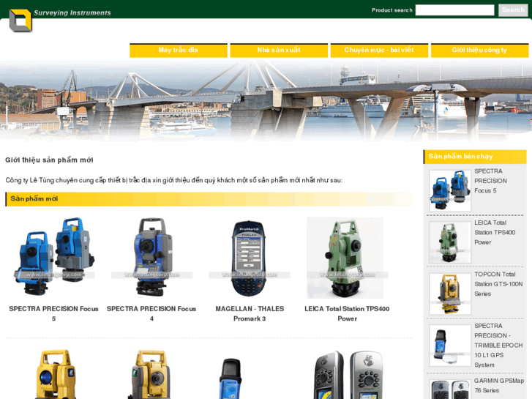Click sidebar link SPECTRA PRECISION - TRIMBLE EPOCH 10 L1 GPS

[x=498, y=346]
